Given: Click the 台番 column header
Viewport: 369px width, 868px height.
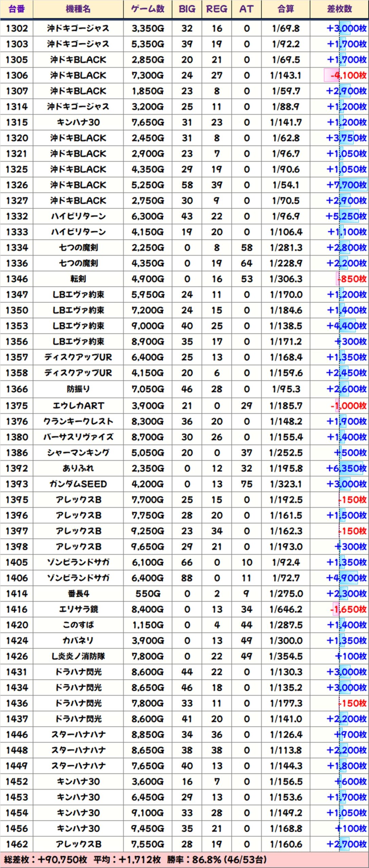Looking at the screenshot, I should pyautogui.click(x=17, y=9).
